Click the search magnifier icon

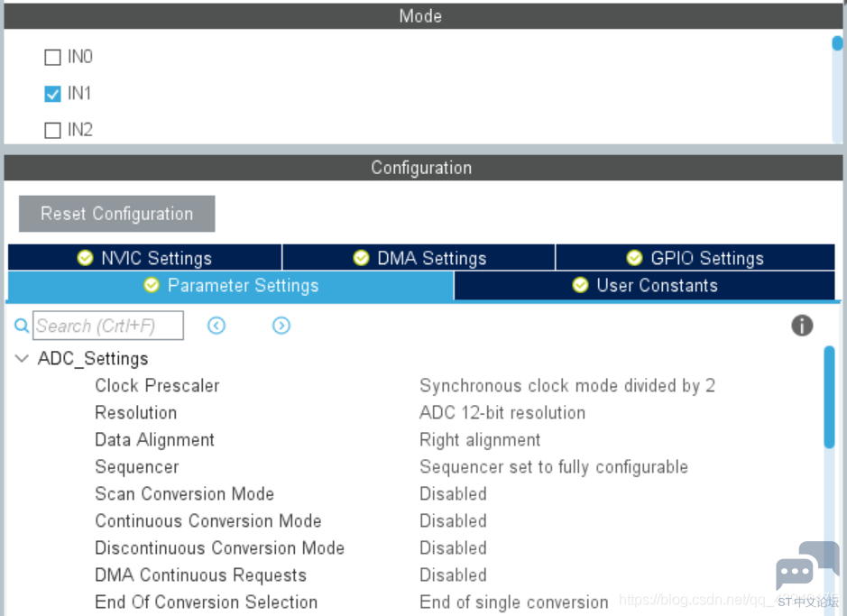(22, 326)
